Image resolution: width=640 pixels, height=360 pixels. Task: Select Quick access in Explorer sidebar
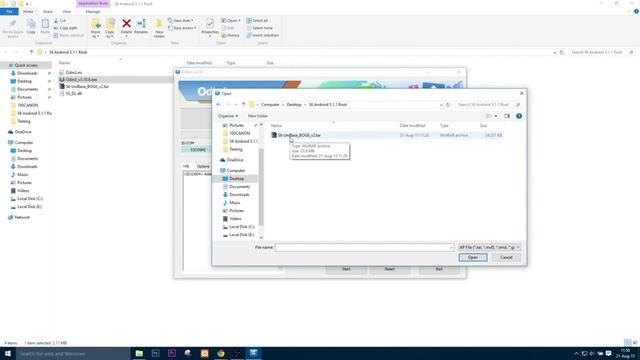26,65
